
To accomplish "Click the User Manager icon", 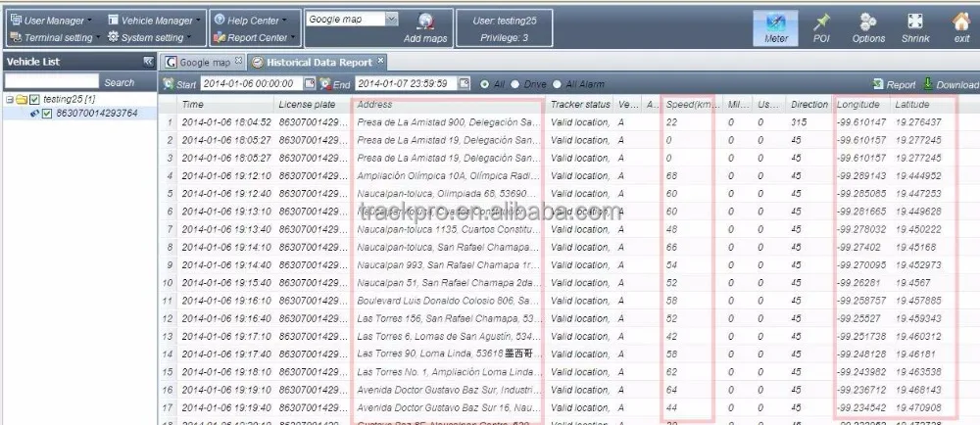I will click(x=17, y=20).
